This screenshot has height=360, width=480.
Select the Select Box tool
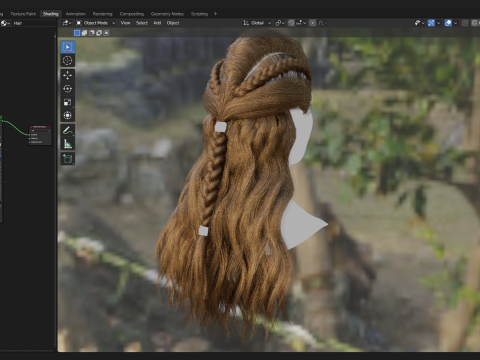(68, 47)
